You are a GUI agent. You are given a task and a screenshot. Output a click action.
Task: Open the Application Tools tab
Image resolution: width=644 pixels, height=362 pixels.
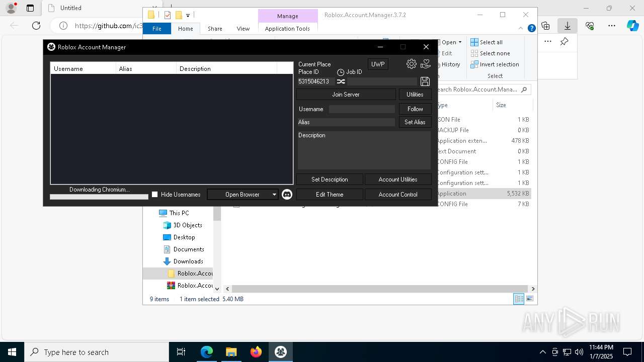[287, 29]
